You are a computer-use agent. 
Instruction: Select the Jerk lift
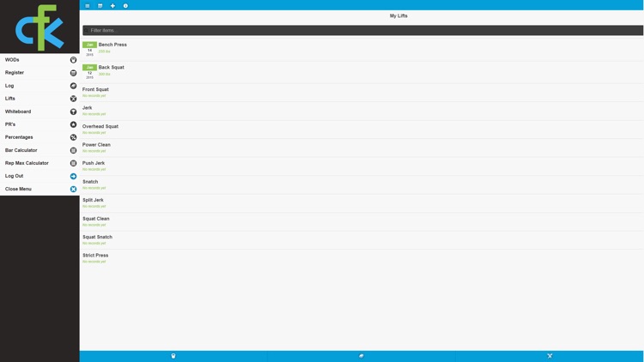pos(361,111)
